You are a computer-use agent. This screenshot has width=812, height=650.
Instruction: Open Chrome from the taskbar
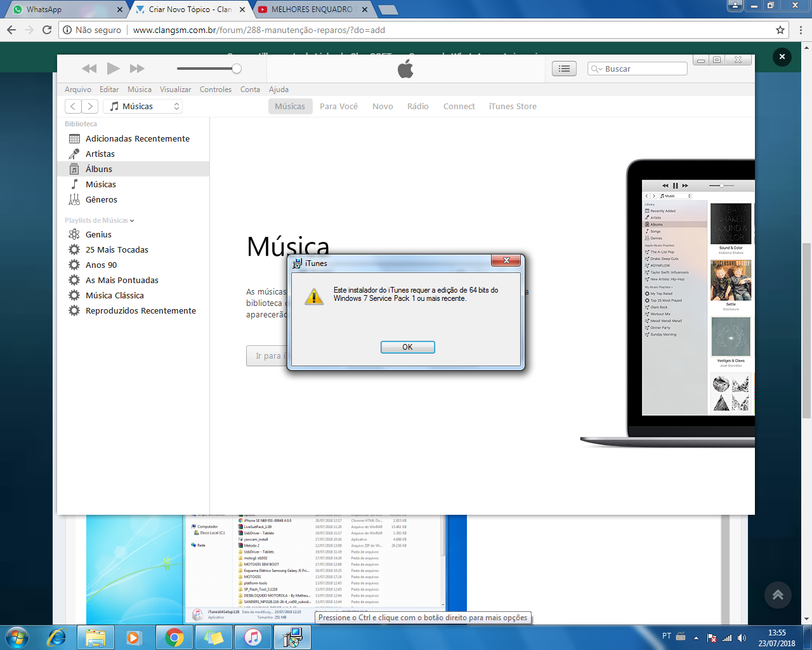[x=174, y=637]
